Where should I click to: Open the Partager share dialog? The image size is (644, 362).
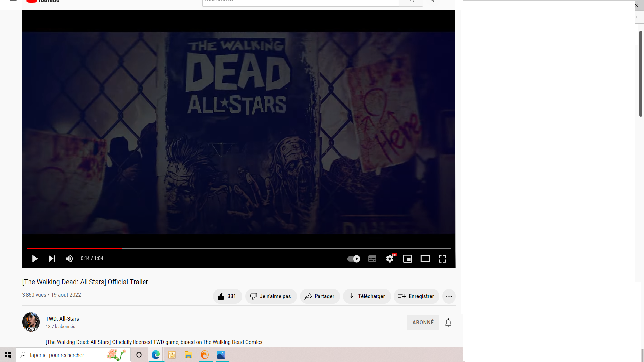point(320,296)
